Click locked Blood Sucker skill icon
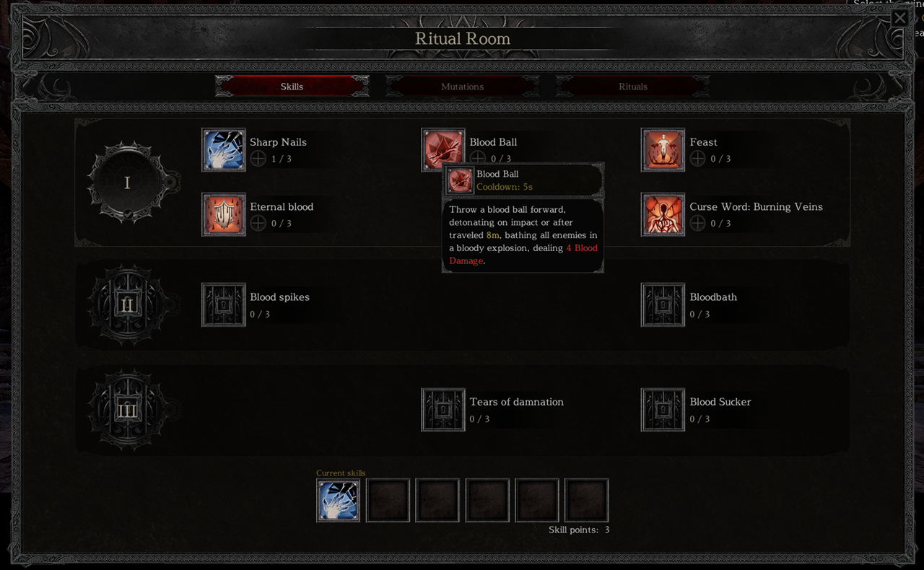 click(x=663, y=409)
